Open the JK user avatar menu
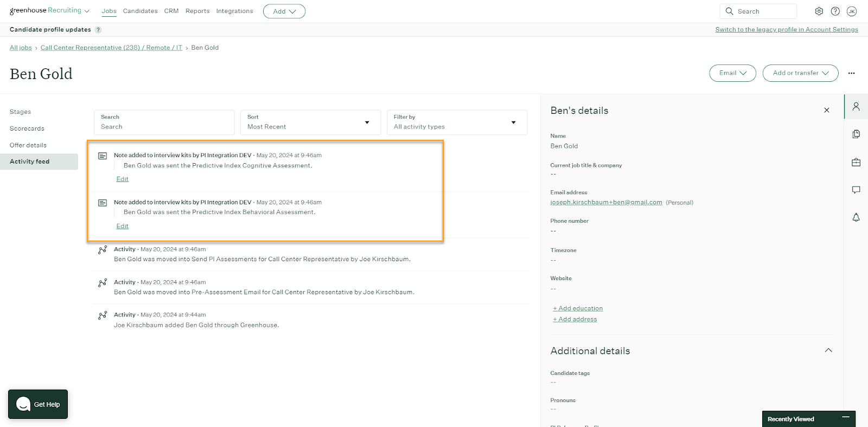 [x=852, y=11]
